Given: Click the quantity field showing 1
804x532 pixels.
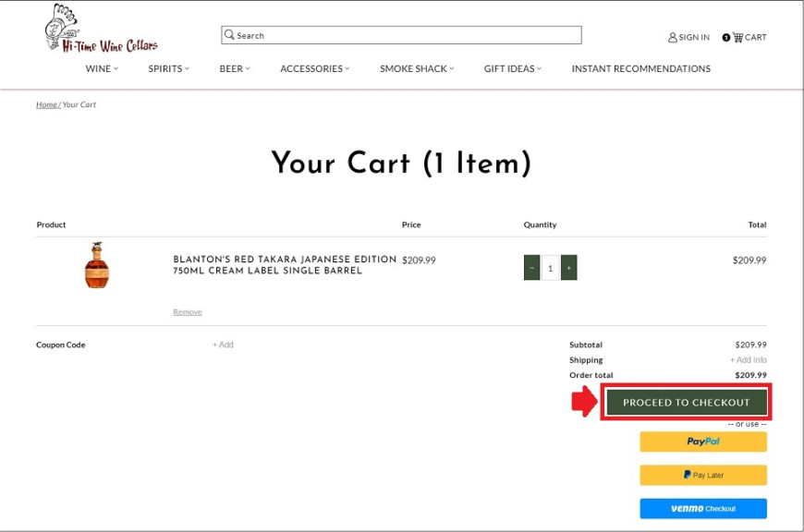Looking at the screenshot, I should (550, 268).
